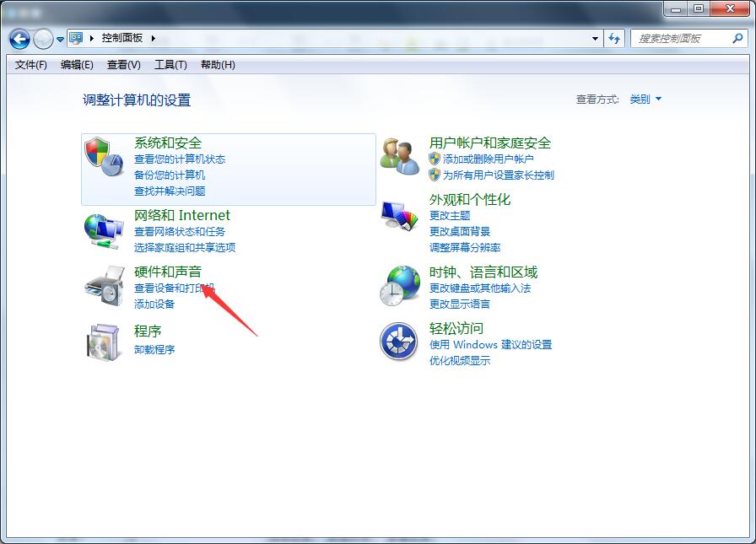
Task: Expand the arrow after 控制面板 breadcrumb
Action: click(x=154, y=38)
